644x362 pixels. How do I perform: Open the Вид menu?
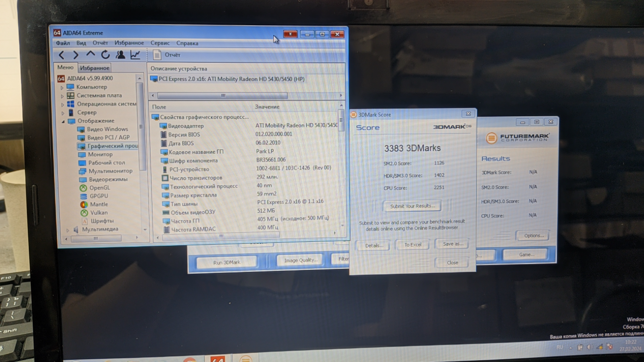[x=81, y=43]
